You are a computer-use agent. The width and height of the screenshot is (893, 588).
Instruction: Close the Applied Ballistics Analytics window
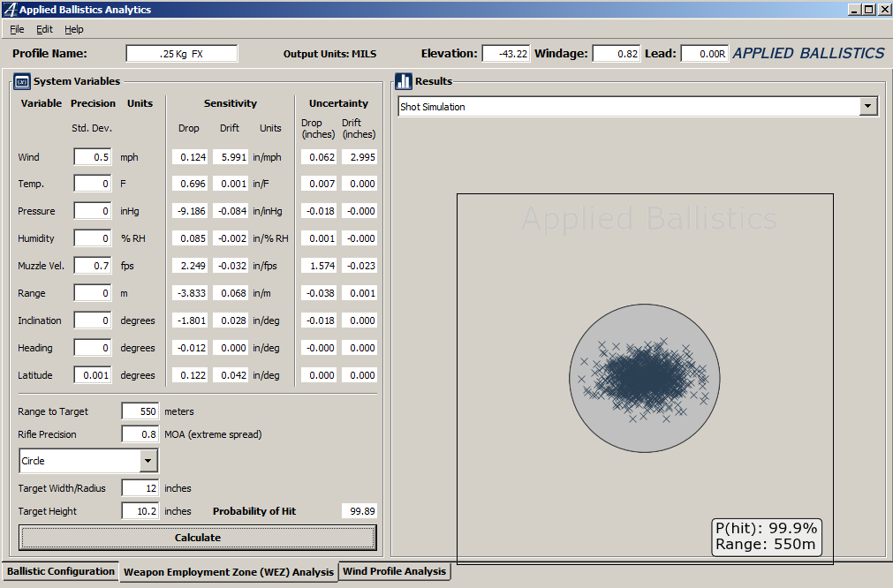click(x=884, y=9)
